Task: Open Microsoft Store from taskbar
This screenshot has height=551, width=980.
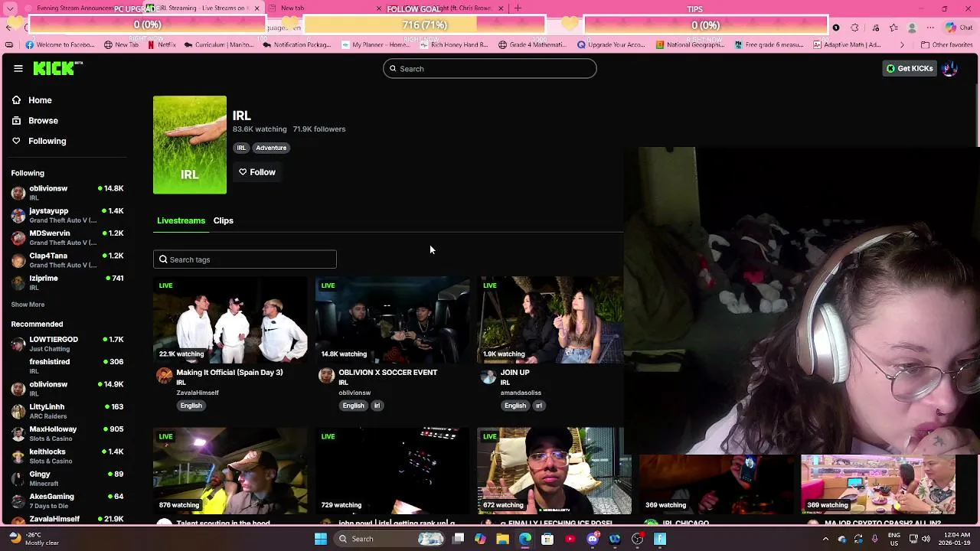Action: pyautogui.click(x=547, y=539)
